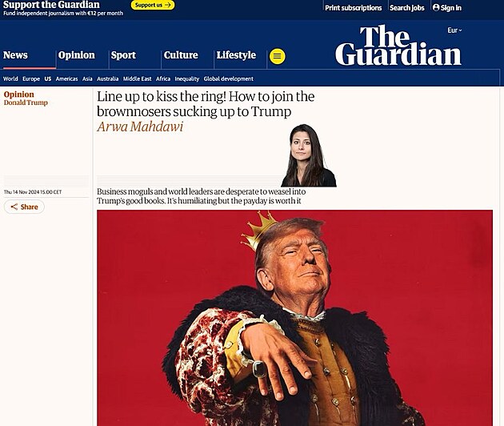Click the Sign in profile icon
Viewport: 504px width, 426px height.
[x=436, y=7]
